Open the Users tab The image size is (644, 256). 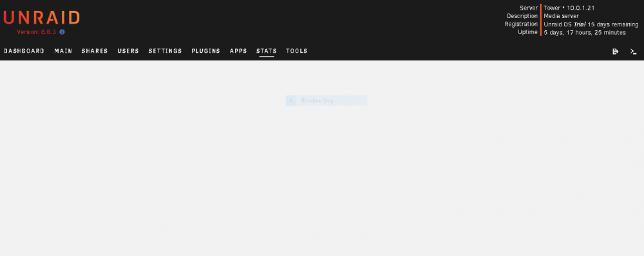[x=128, y=51]
